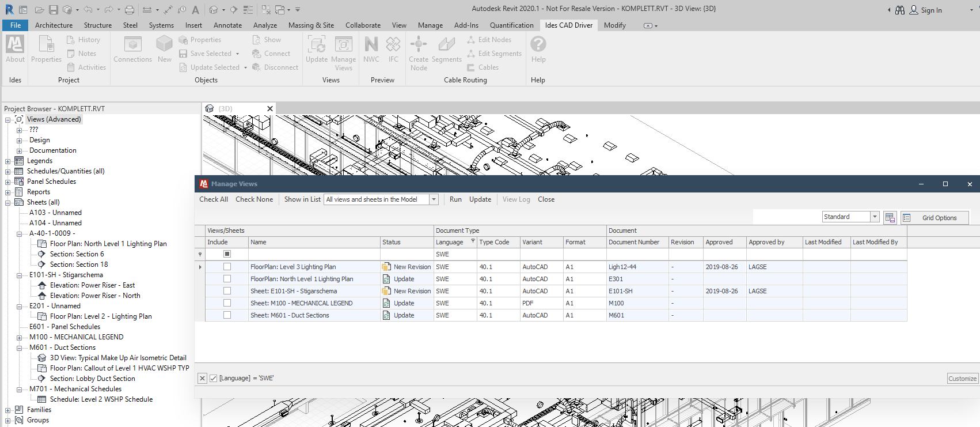
Task: Switch to the Systems ribbon tab
Action: pos(161,25)
